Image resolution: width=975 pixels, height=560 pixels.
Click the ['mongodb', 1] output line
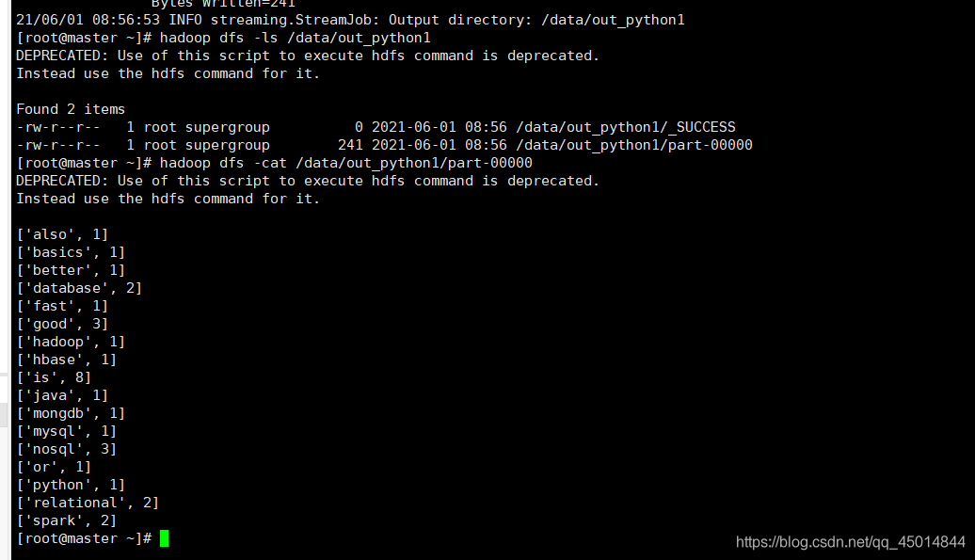(71, 413)
